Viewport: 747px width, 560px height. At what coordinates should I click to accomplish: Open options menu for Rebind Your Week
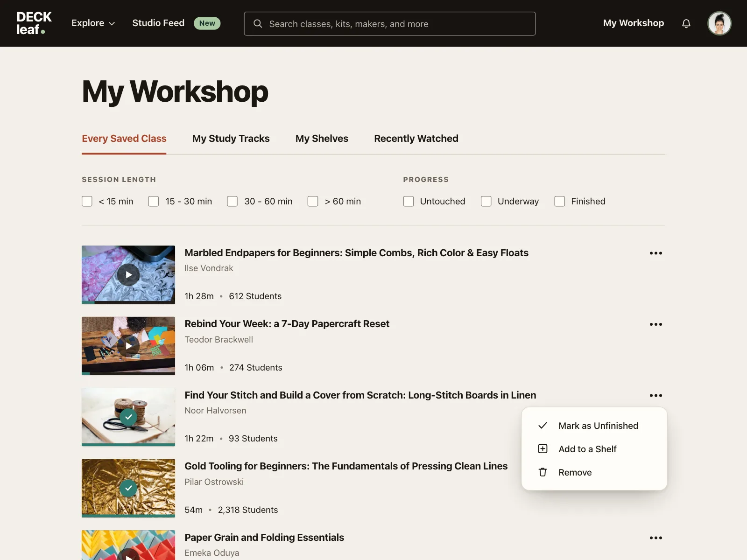tap(656, 324)
